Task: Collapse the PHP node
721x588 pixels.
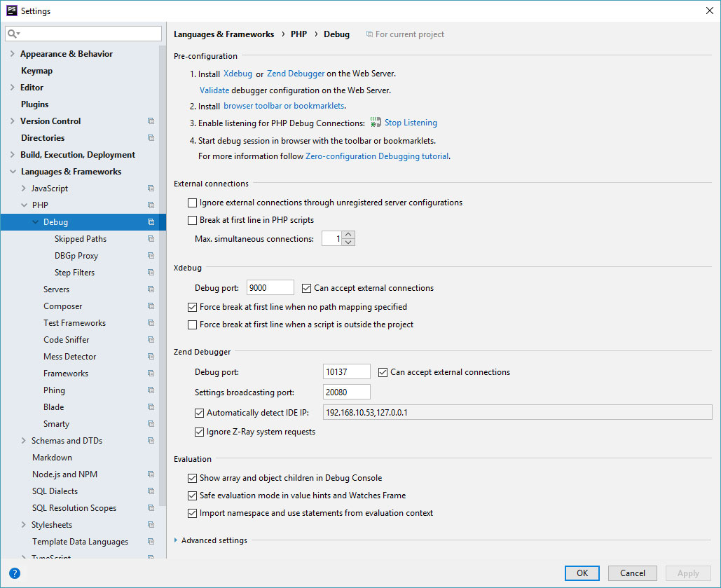Action: point(24,205)
